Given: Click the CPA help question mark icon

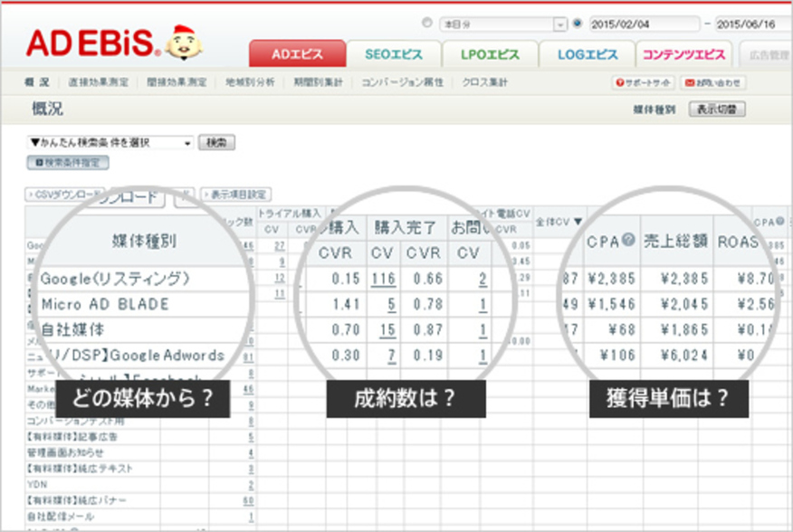Looking at the screenshot, I should tap(626, 241).
